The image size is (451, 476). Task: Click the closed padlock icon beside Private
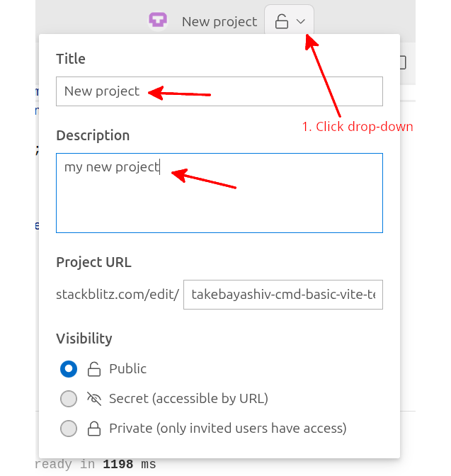click(x=94, y=429)
